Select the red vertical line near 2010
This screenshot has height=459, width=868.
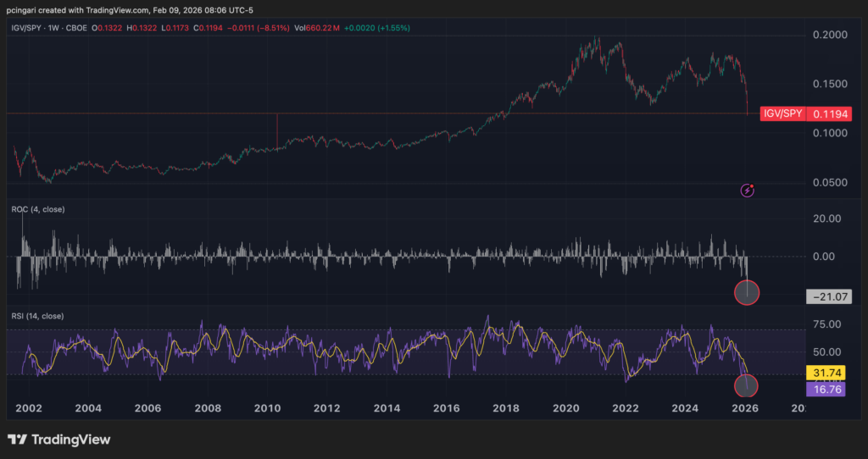click(x=277, y=131)
